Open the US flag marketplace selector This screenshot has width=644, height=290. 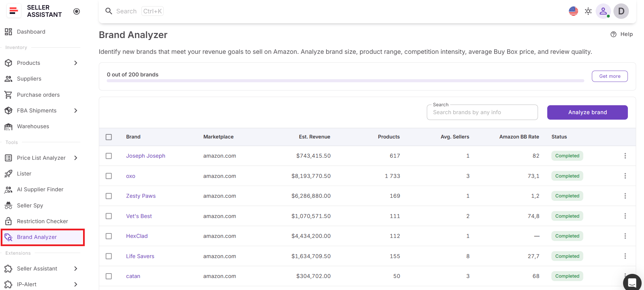(573, 11)
